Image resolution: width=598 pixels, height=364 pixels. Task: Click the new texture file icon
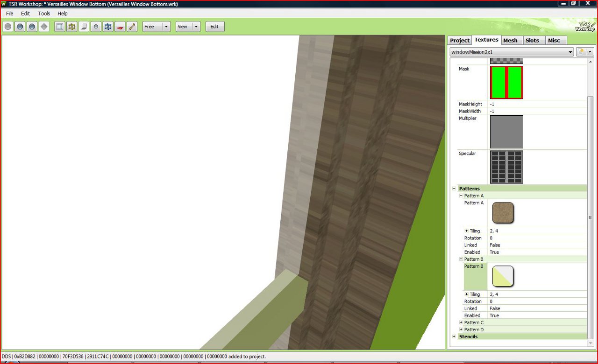point(581,52)
